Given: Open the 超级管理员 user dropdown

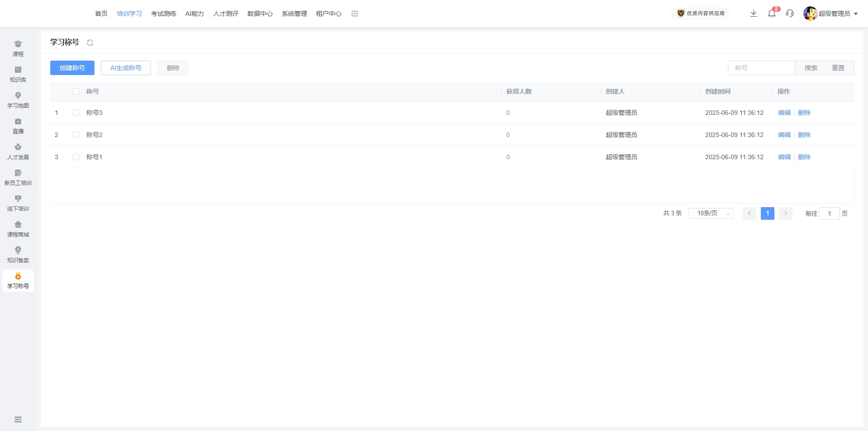Looking at the screenshot, I should pos(831,14).
